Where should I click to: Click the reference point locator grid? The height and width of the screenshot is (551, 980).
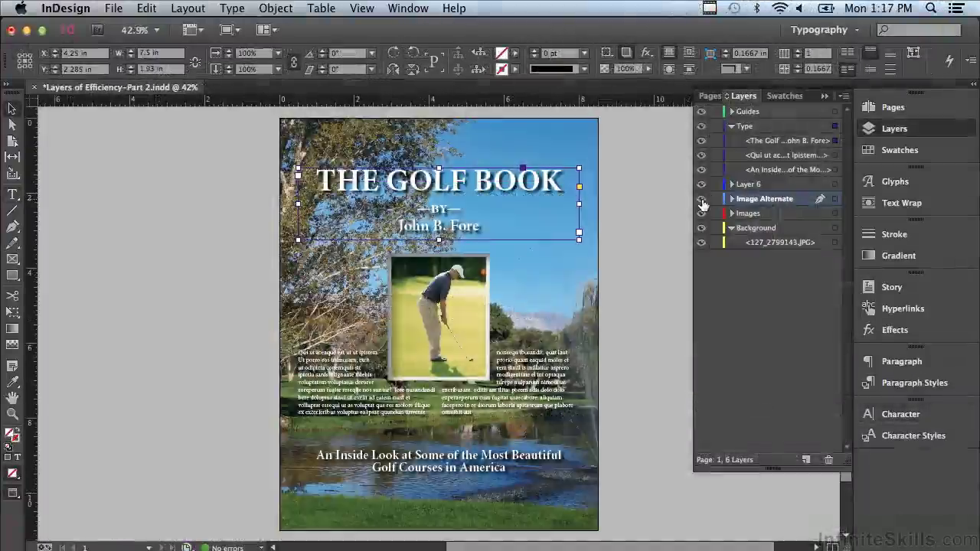[24, 60]
